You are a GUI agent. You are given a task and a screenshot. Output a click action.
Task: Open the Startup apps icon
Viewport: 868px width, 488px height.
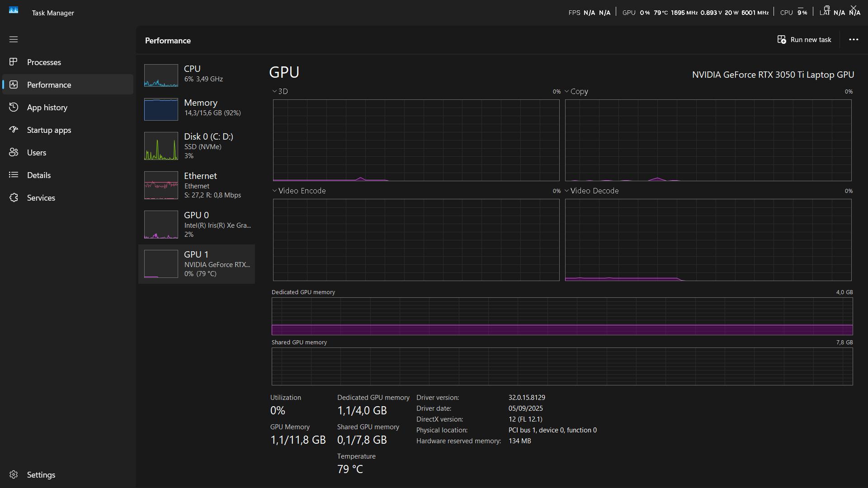(x=14, y=130)
